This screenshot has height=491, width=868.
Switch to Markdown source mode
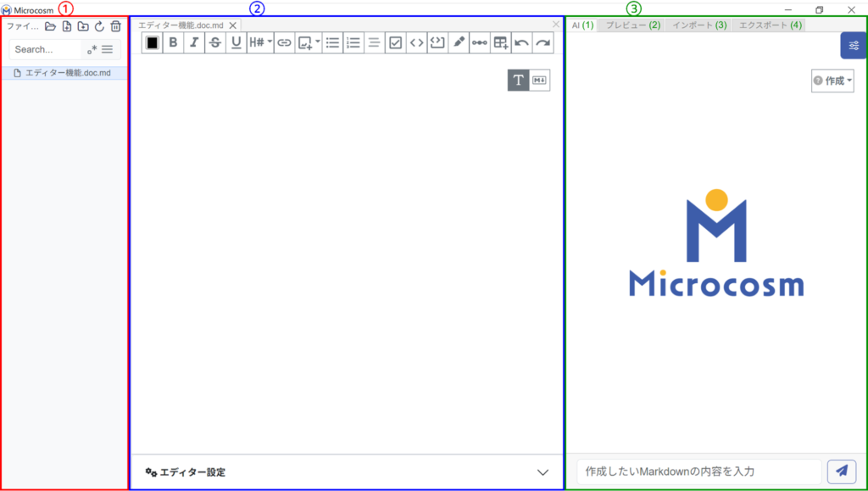point(539,81)
